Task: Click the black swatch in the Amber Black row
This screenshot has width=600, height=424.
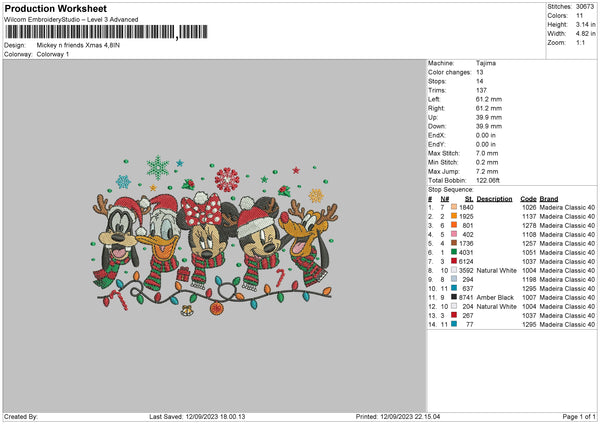Action: click(454, 297)
